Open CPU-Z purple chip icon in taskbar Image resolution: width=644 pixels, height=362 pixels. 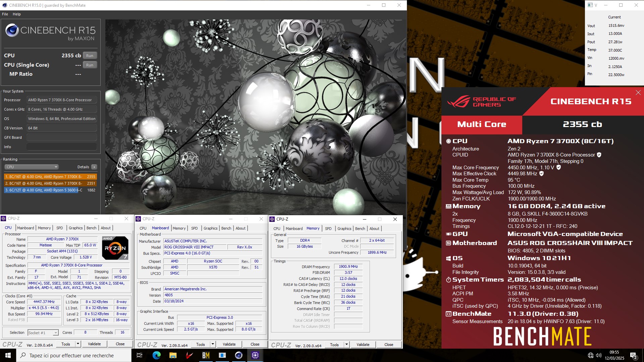click(x=255, y=355)
